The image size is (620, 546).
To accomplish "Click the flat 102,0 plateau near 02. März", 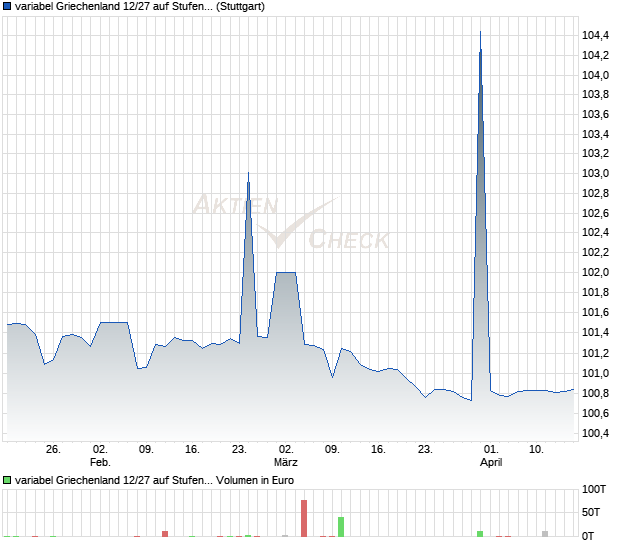I will pyautogui.click(x=286, y=272).
